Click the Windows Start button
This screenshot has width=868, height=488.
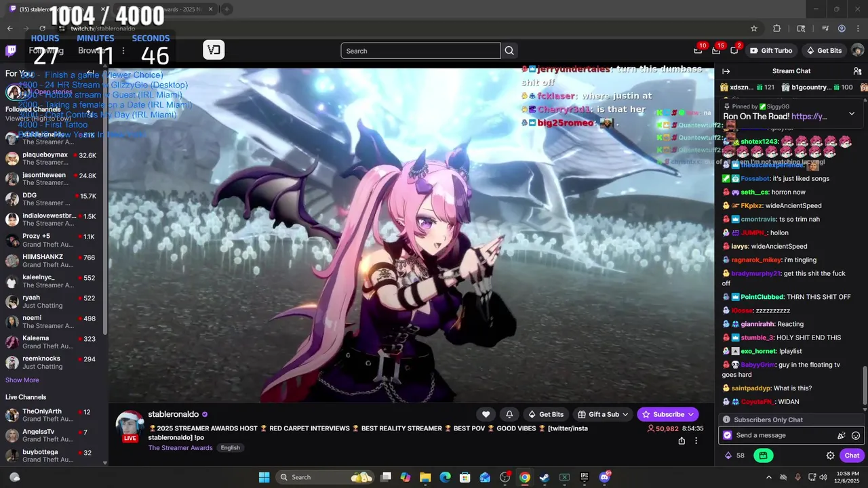coord(264,477)
